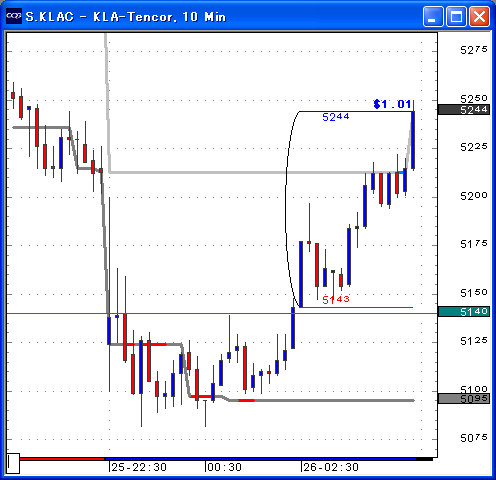496x480 pixels.
Task: Select the blue 5244 level label
Action: pyautogui.click(x=336, y=117)
